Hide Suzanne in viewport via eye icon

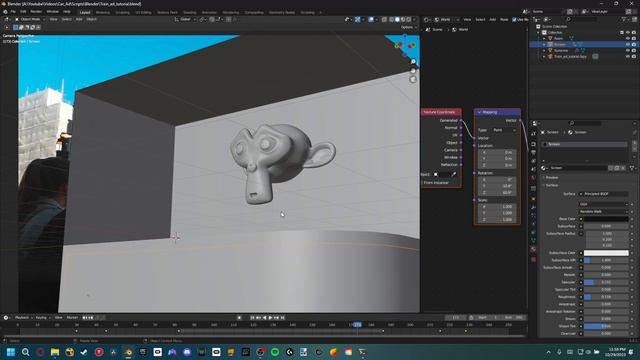(x=628, y=51)
